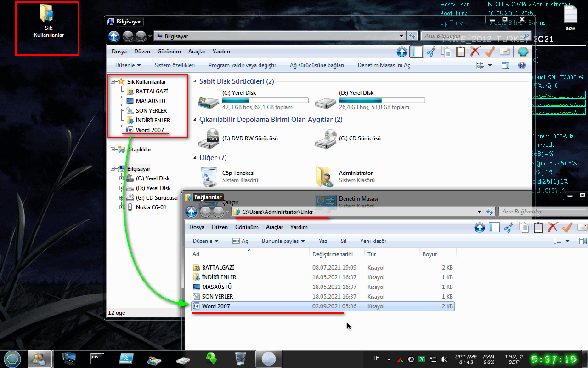Click the red X Delete icon in Bilgisayar
Screen dimensions: 588x368
(475, 52)
